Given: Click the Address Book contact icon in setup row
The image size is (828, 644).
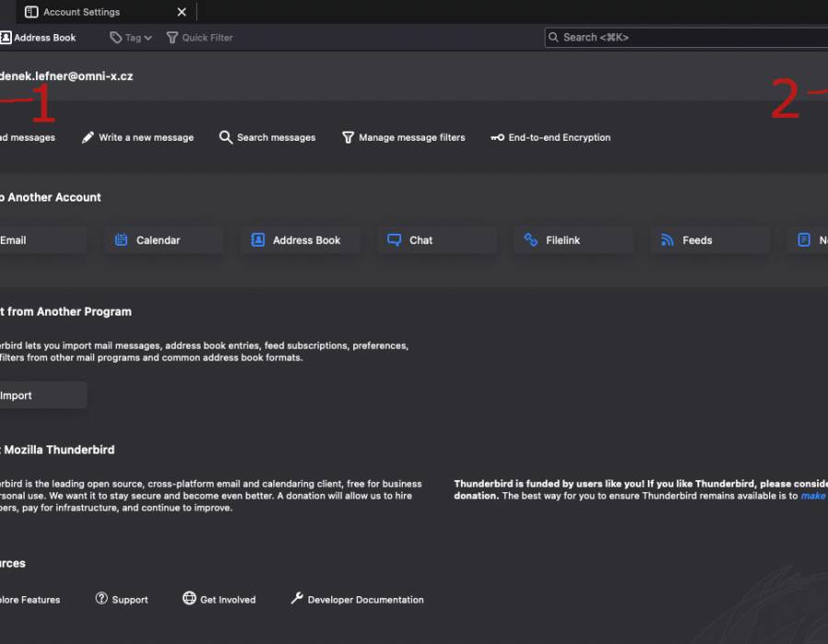Looking at the screenshot, I should click(258, 239).
